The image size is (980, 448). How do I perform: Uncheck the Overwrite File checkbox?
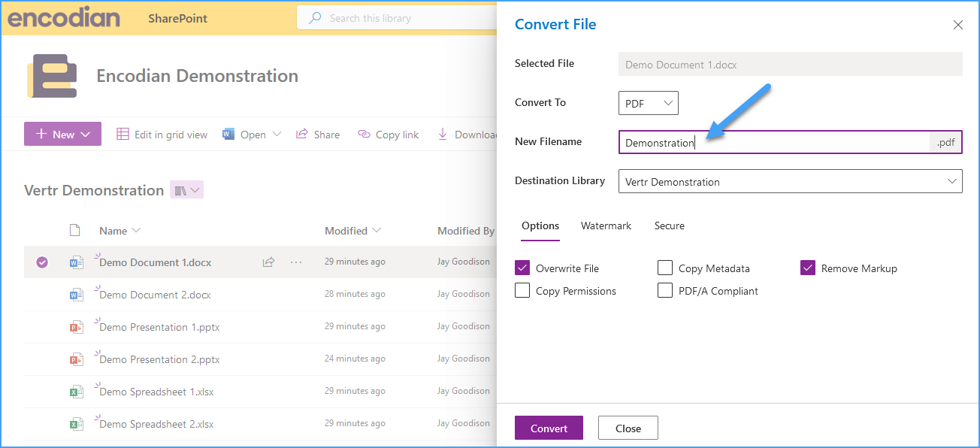tap(522, 268)
